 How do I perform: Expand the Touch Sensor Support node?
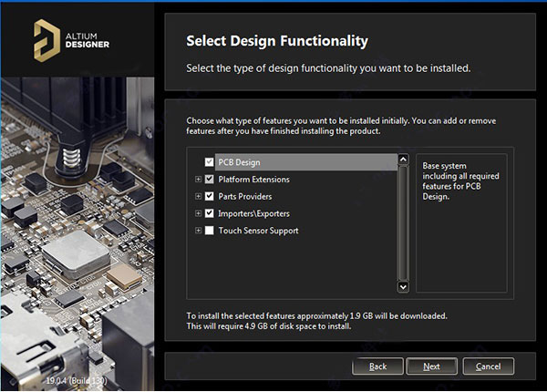(x=198, y=231)
